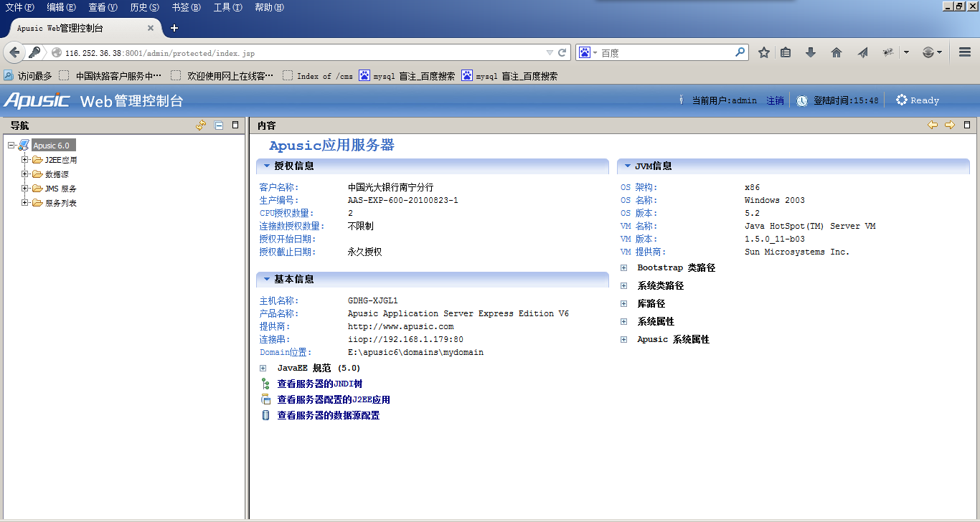This screenshot has width=980, height=522.
Task: Expand the 库路径 entry
Action: 624,304
